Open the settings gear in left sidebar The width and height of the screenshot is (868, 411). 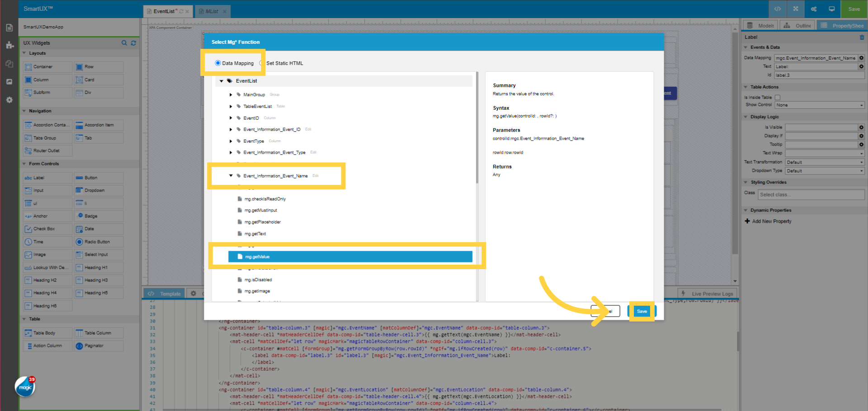click(x=9, y=100)
